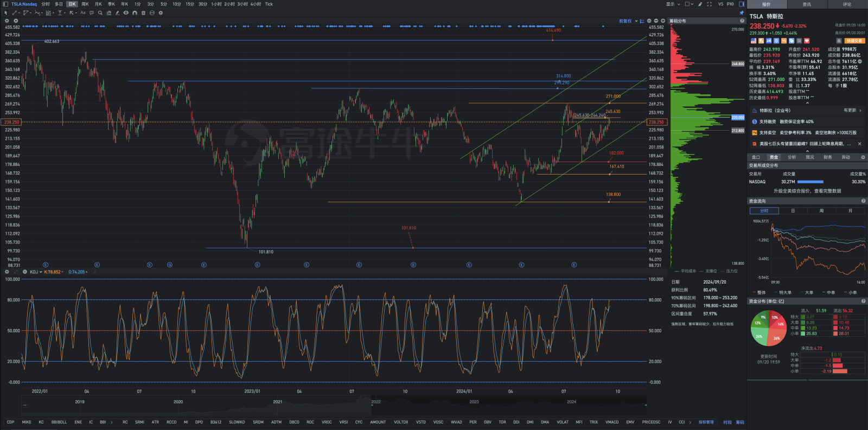Image resolution: width=868 pixels, height=430 pixels.
Task: Close the Magnificent Seven news banner
Action: pyautogui.click(x=859, y=144)
